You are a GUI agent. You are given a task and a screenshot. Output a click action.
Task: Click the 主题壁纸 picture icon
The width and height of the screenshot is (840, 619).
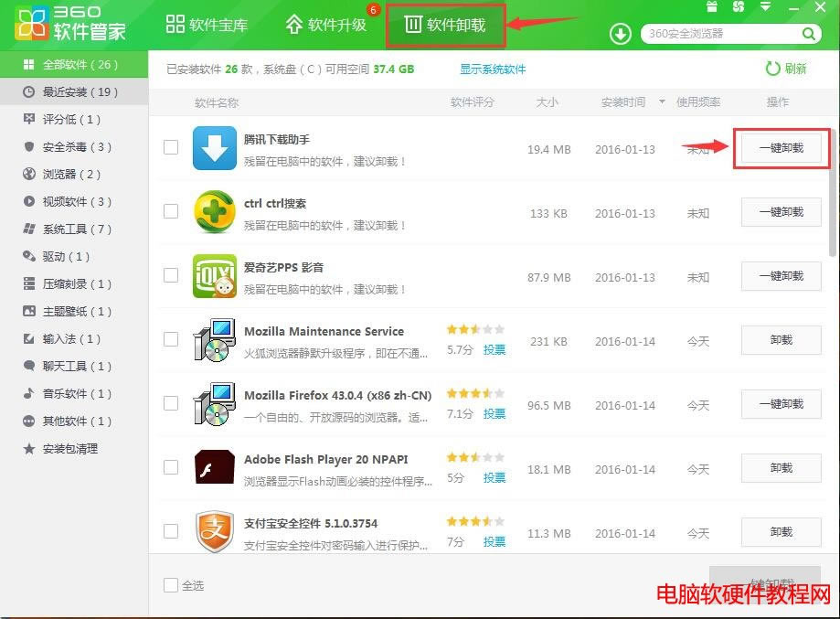29,311
